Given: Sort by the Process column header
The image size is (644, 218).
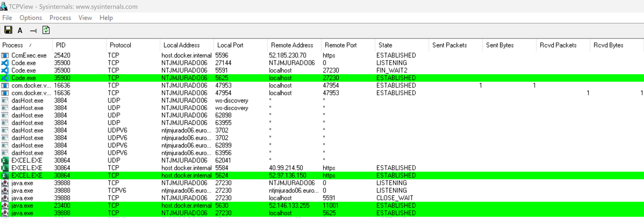Looking at the screenshot, I should [26, 45].
